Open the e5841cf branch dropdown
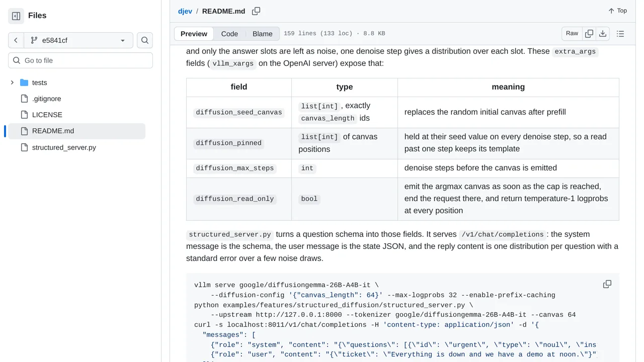 tap(78, 40)
